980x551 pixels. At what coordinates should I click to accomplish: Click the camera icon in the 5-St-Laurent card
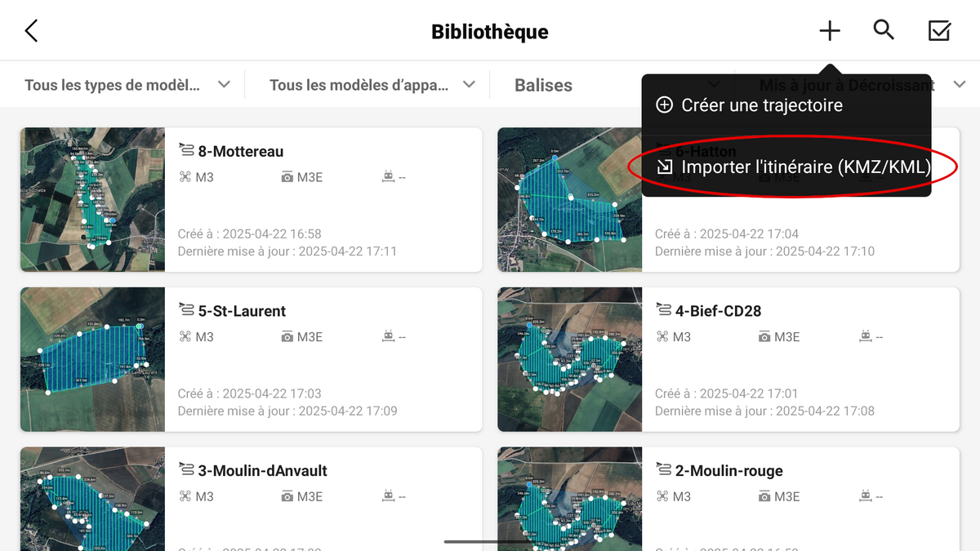(x=287, y=336)
